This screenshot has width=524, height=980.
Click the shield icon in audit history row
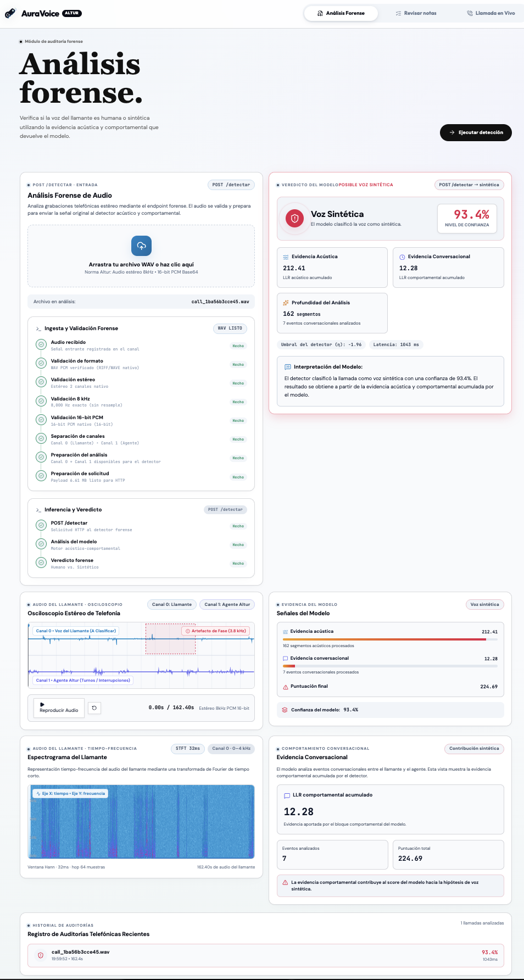pos(41,955)
